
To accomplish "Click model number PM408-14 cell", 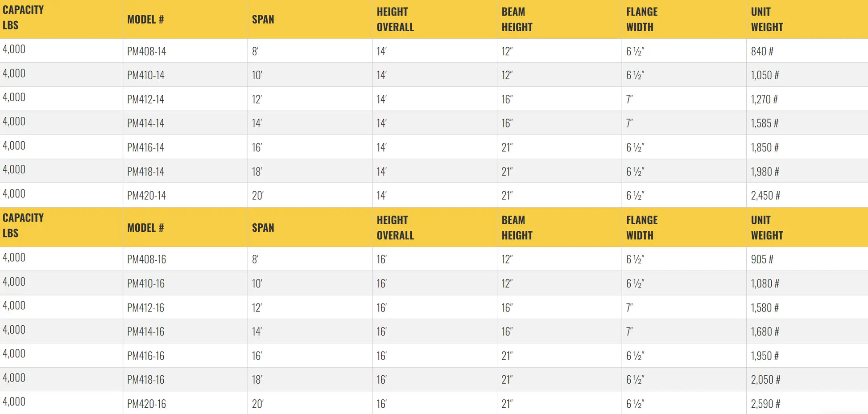I will (x=146, y=51).
